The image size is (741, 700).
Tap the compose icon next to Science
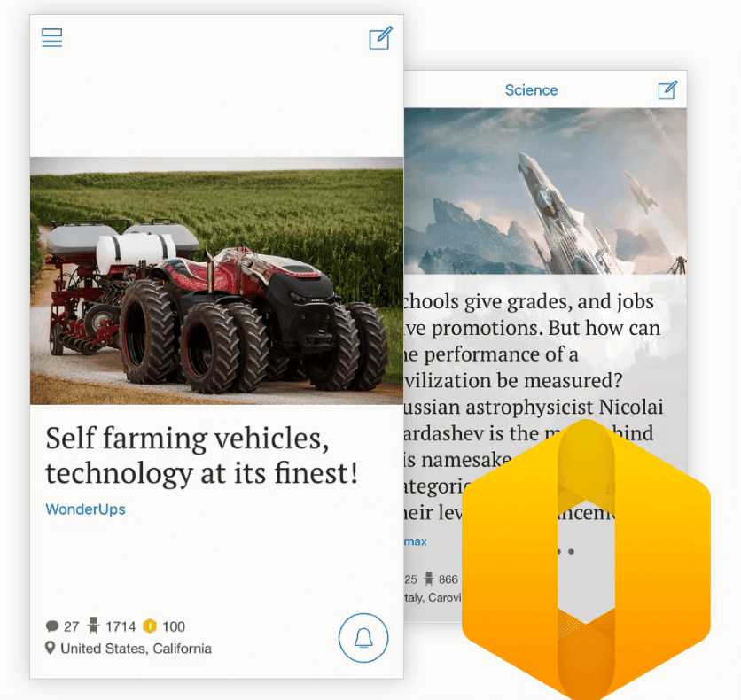pyautogui.click(x=667, y=89)
